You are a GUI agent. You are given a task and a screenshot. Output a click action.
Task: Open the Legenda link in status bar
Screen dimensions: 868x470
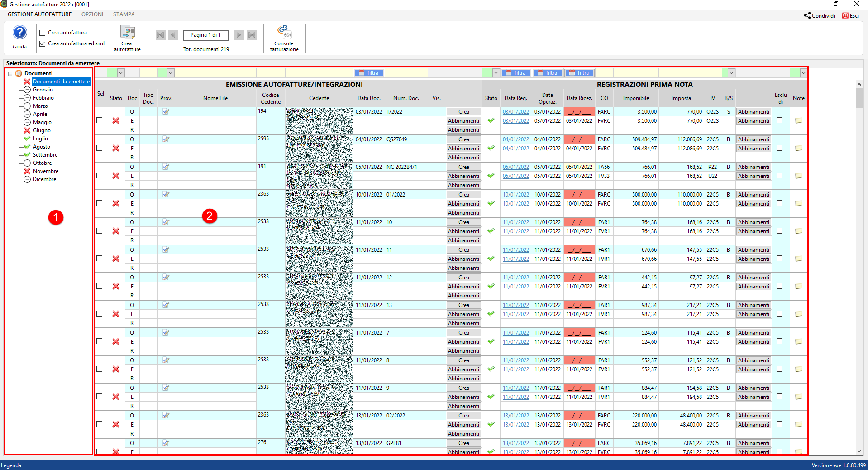tap(11, 465)
